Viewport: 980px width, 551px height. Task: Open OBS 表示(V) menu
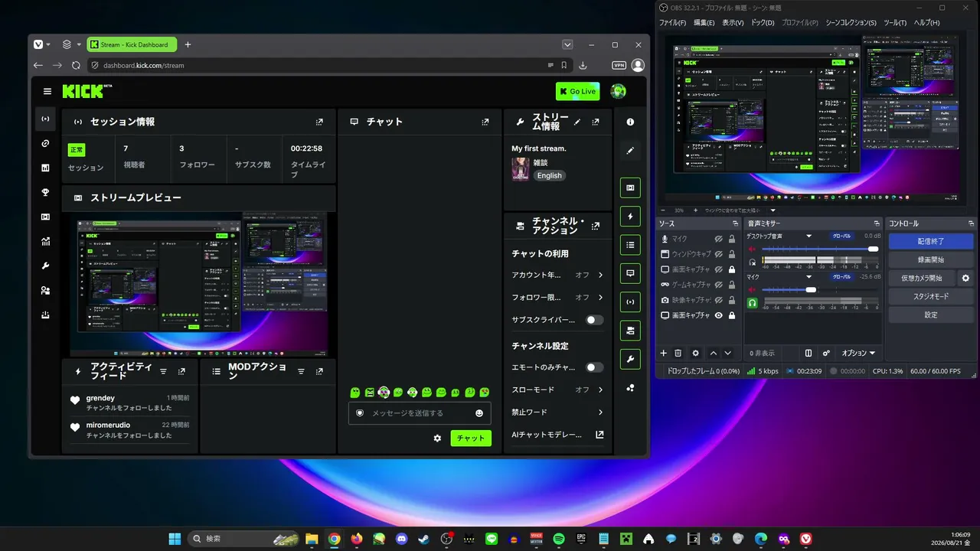point(733,23)
